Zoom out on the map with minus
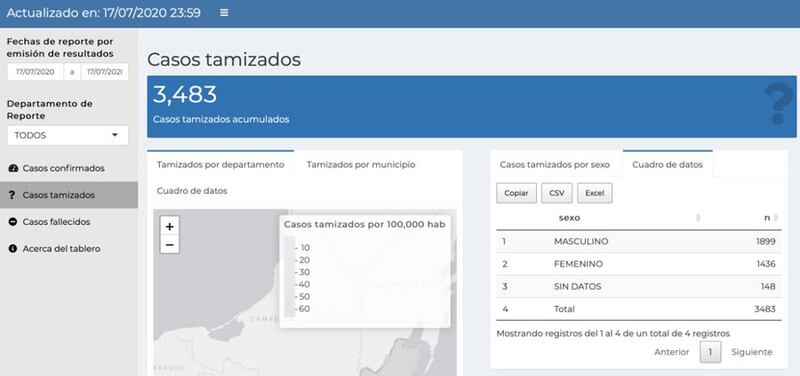 169,245
